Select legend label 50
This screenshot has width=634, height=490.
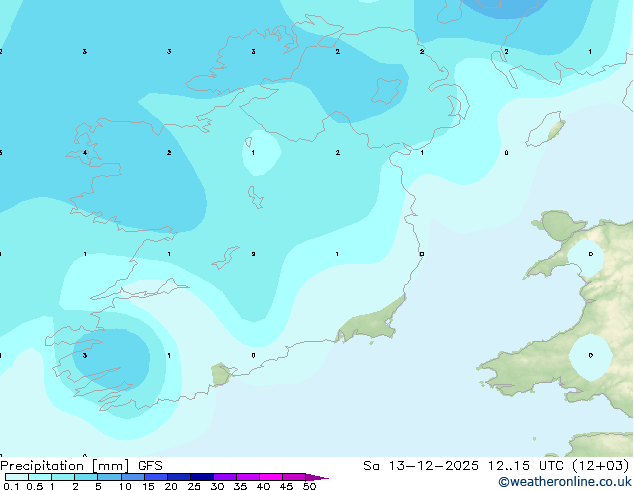(x=309, y=486)
